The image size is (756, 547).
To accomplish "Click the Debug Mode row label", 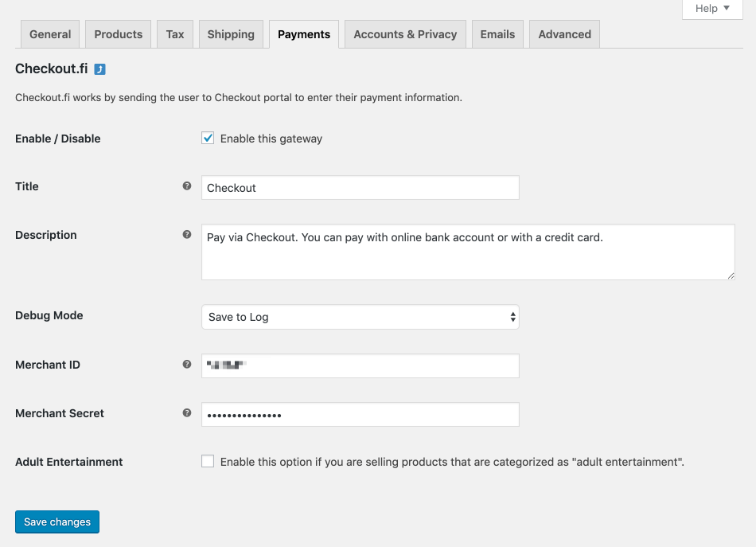I will [49, 315].
